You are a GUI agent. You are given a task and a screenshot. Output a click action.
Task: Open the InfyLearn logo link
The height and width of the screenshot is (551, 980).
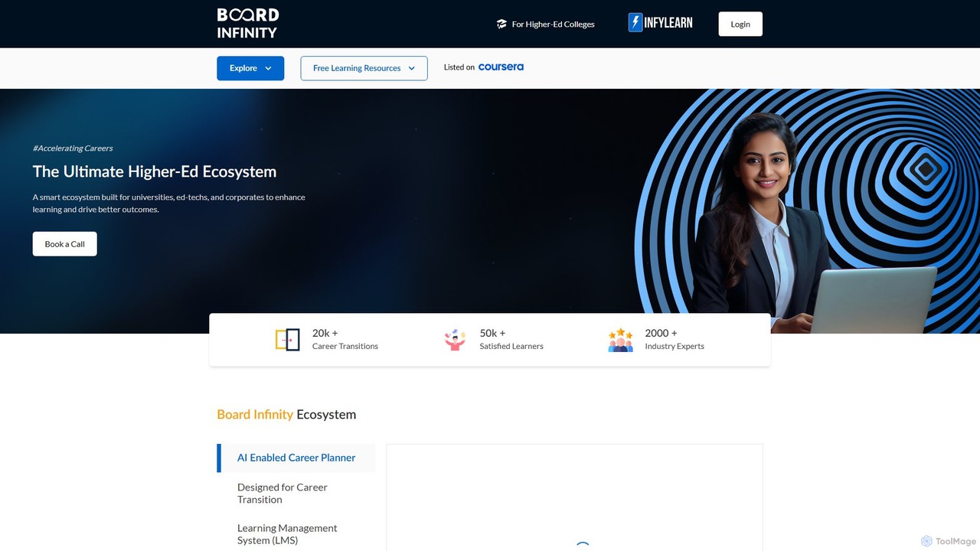click(x=660, y=23)
